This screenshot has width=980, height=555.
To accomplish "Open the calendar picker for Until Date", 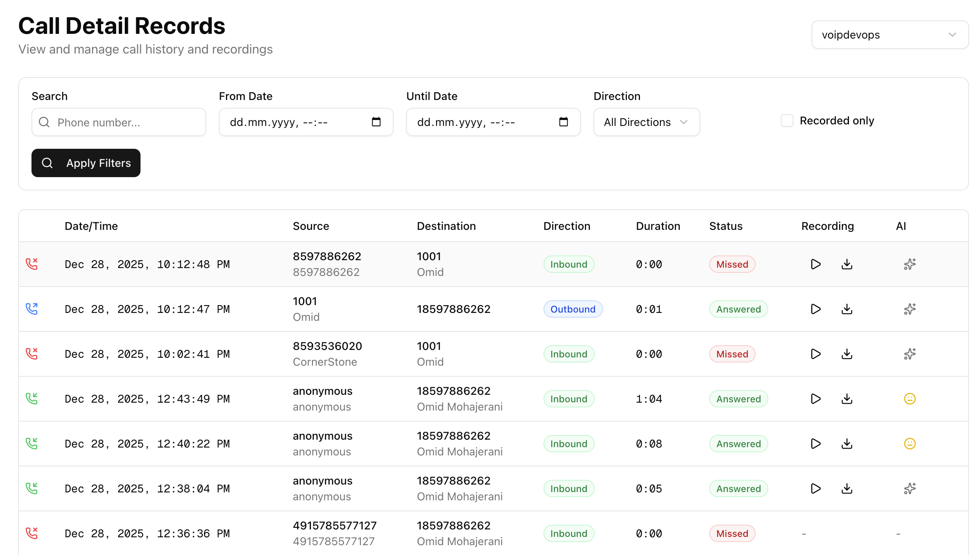I will [564, 122].
